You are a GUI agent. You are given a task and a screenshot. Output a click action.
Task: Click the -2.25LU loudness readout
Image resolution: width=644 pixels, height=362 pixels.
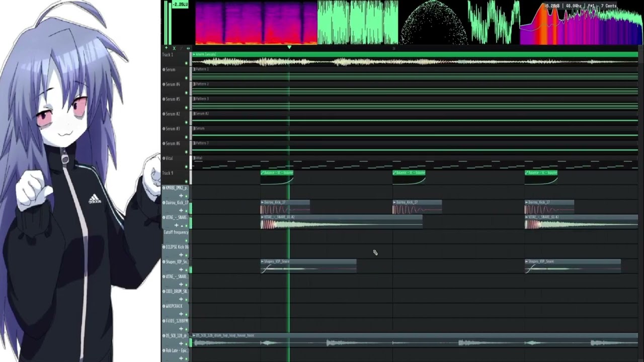pos(180,5)
